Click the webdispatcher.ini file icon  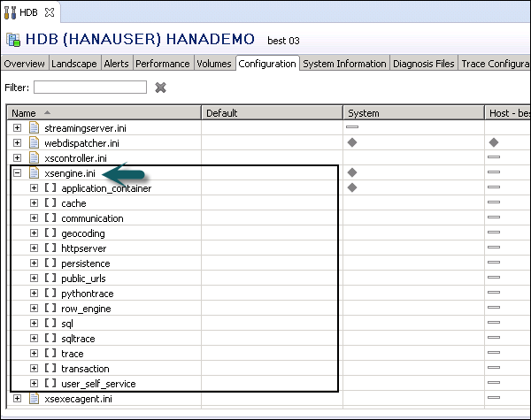pyautogui.click(x=34, y=142)
